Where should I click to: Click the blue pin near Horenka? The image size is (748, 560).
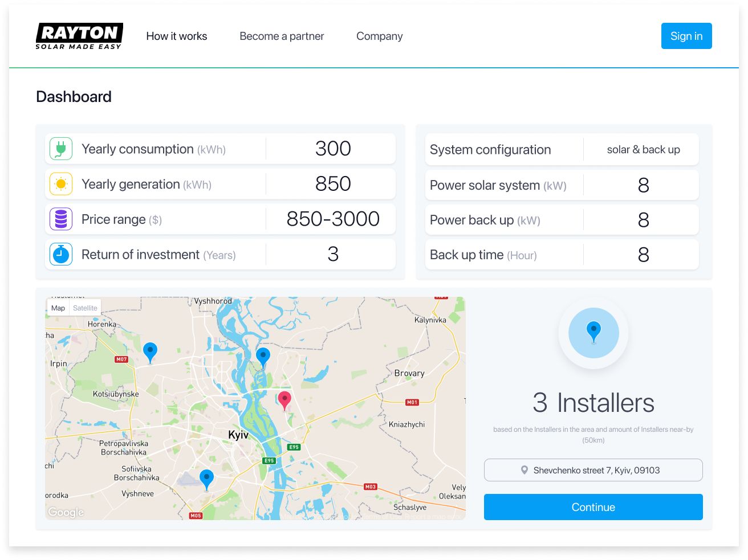[150, 352]
